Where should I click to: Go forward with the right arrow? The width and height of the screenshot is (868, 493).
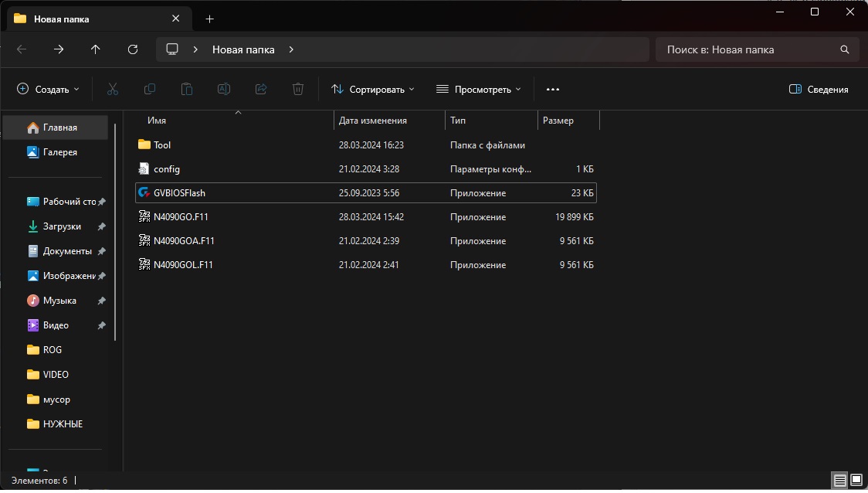point(59,49)
